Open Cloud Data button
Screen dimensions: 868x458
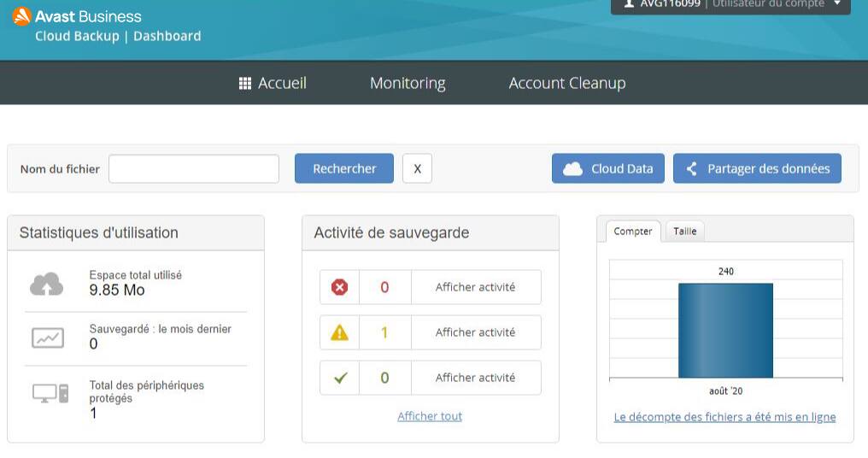point(607,168)
